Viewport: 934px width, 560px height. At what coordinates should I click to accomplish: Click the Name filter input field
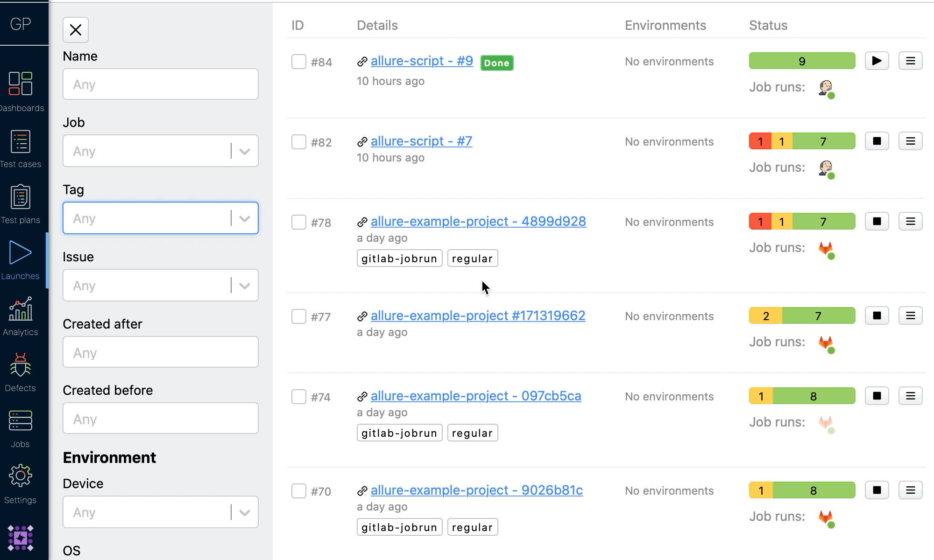pos(160,84)
